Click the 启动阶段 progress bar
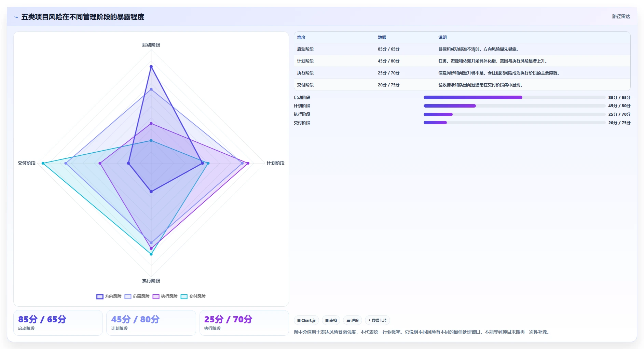Viewport: 644px width, 349px height. [x=515, y=97]
